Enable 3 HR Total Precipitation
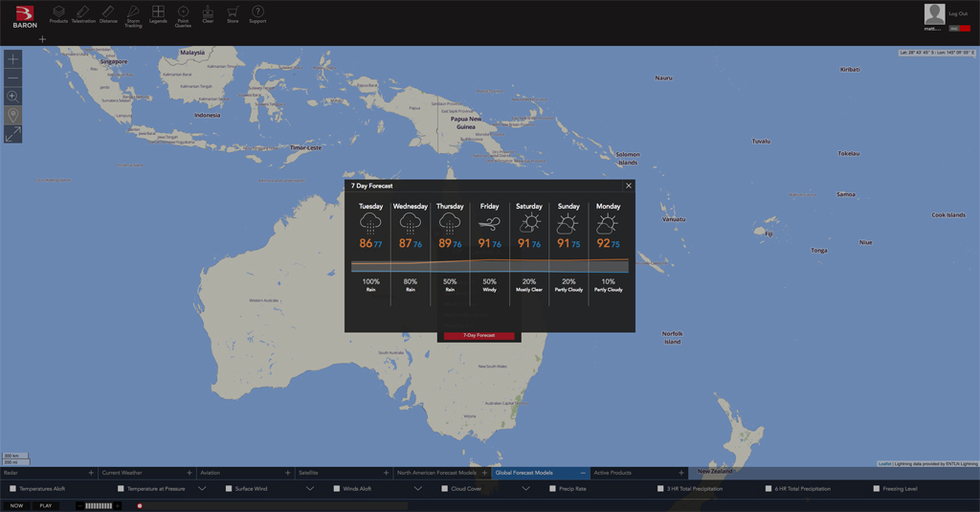980x512 pixels. [660, 489]
